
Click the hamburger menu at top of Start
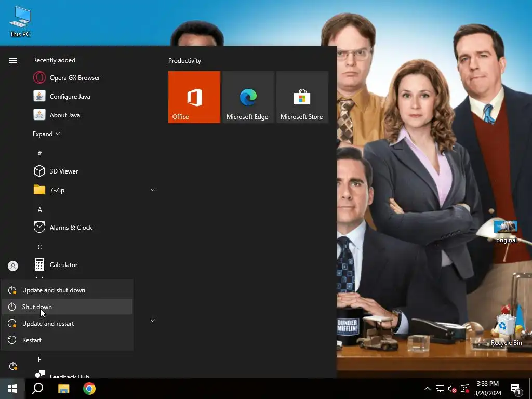[x=13, y=60]
